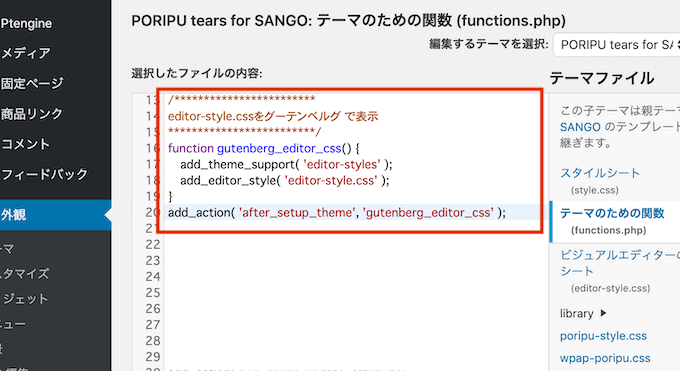The width and height of the screenshot is (680, 371).
Task: Open the theme selection dropdown
Action: click(617, 45)
